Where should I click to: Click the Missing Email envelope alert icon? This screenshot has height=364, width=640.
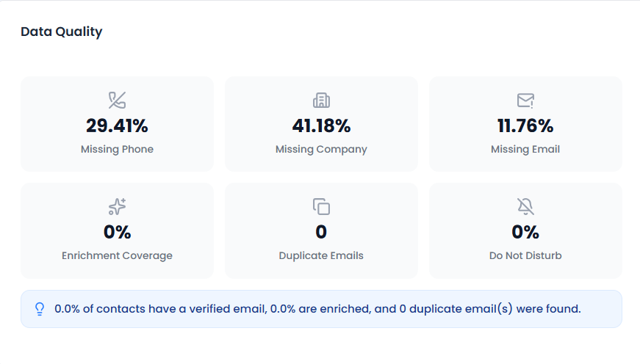click(525, 101)
